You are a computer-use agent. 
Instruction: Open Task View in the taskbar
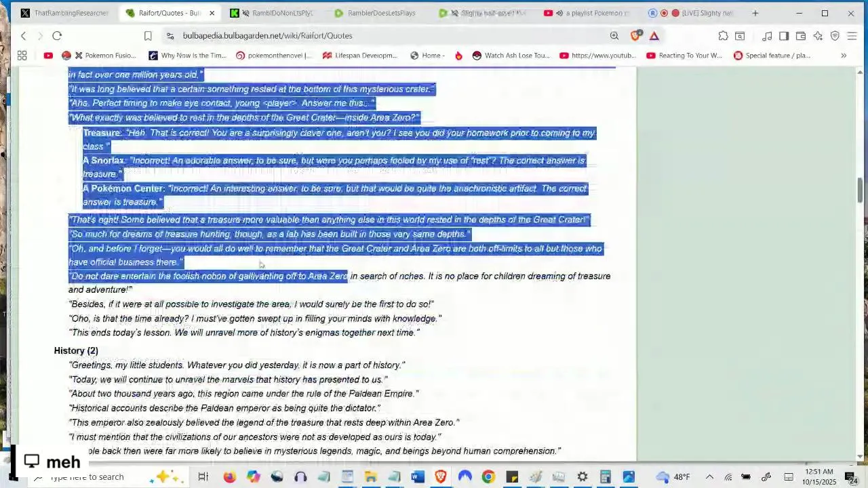tap(203, 477)
